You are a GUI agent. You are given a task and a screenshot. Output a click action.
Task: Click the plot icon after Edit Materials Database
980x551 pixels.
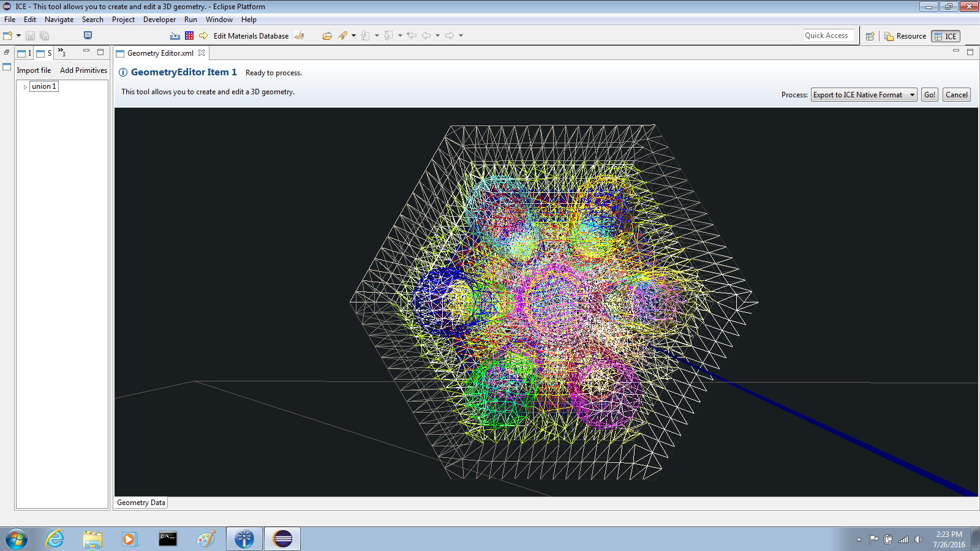pos(299,36)
